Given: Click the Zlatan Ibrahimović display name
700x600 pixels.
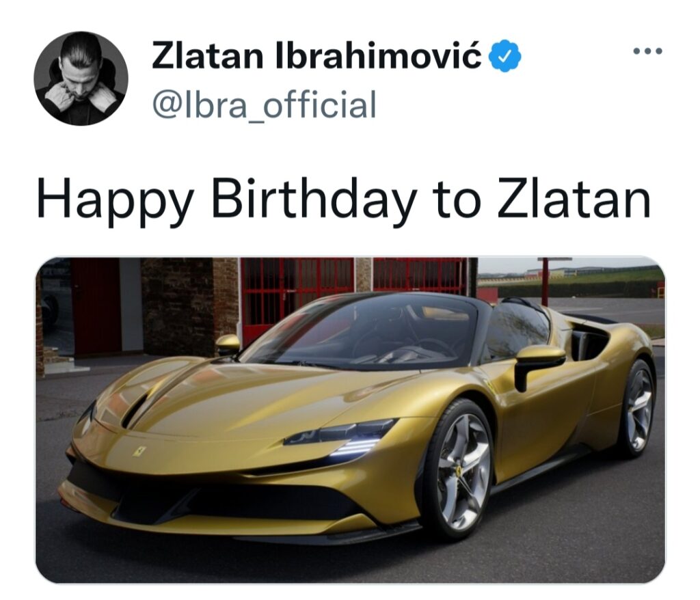Looking at the screenshot, I should coord(317,56).
